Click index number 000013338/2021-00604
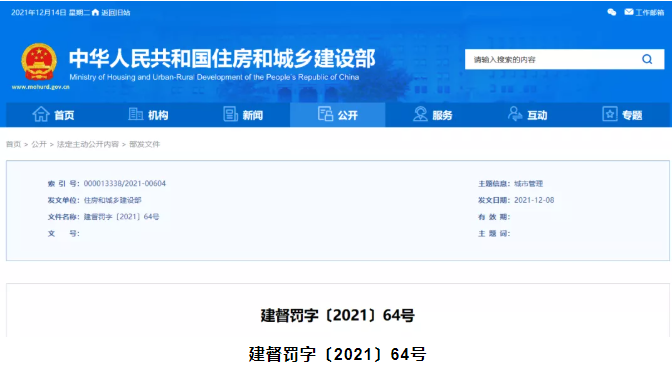The height and width of the screenshot is (366, 672). click(x=125, y=183)
